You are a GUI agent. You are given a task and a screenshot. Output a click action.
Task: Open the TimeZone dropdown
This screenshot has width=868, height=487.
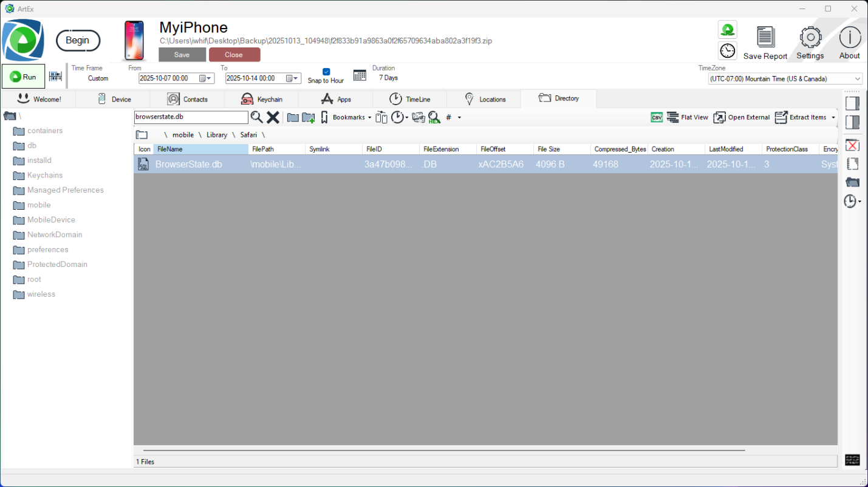click(x=857, y=79)
